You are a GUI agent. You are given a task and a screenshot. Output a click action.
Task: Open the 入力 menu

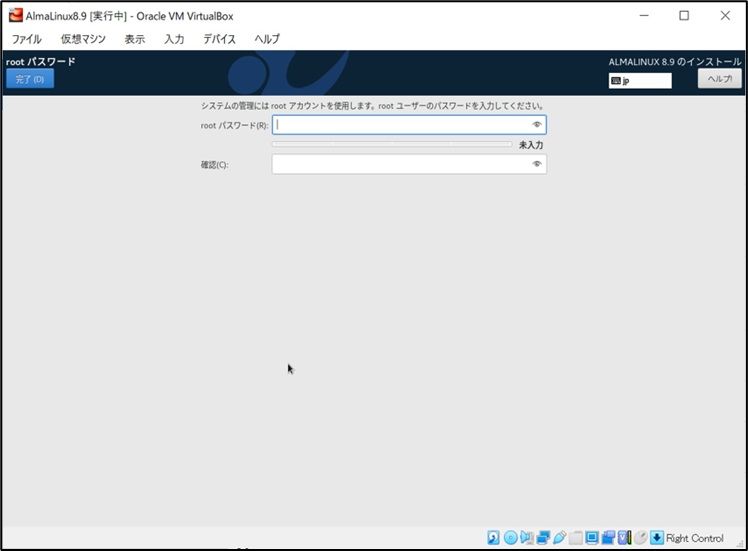click(x=174, y=39)
